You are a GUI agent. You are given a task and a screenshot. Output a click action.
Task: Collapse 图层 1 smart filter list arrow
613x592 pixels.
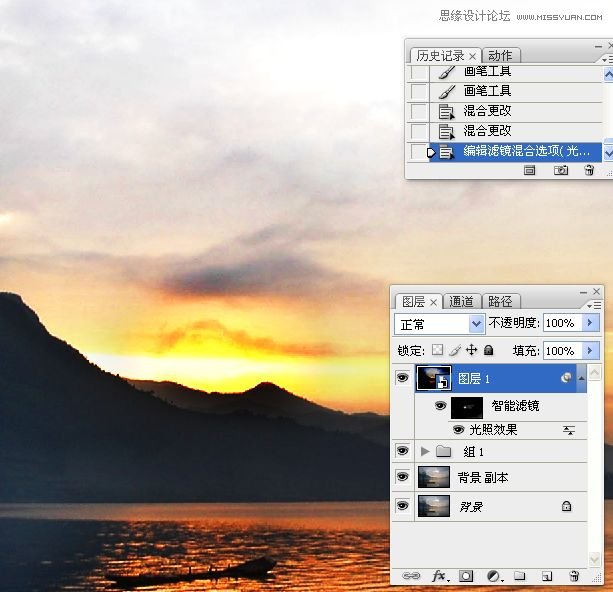click(x=582, y=378)
